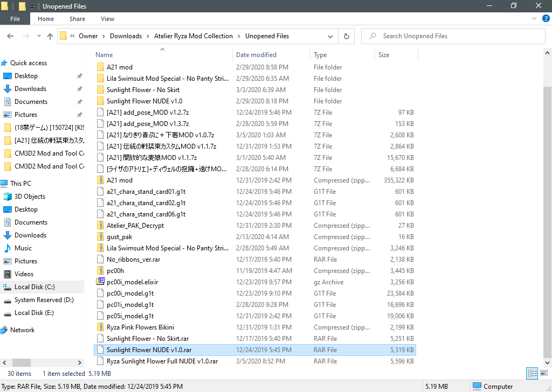Open the address bar history dropdown
Image resolution: width=552 pixels, height=392 pixels.
pyautogui.click(x=330, y=36)
